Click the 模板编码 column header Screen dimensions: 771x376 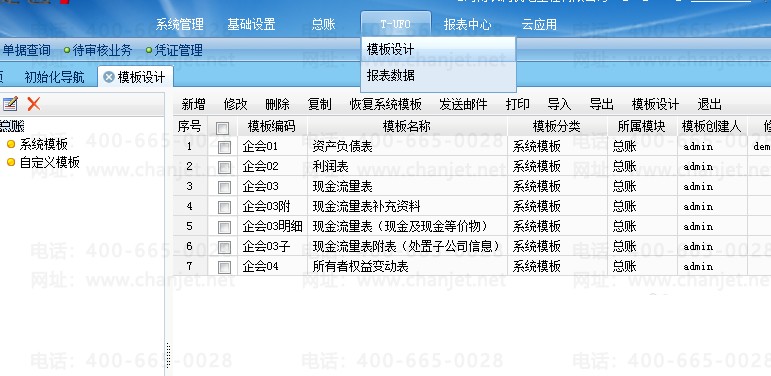click(272, 126)
